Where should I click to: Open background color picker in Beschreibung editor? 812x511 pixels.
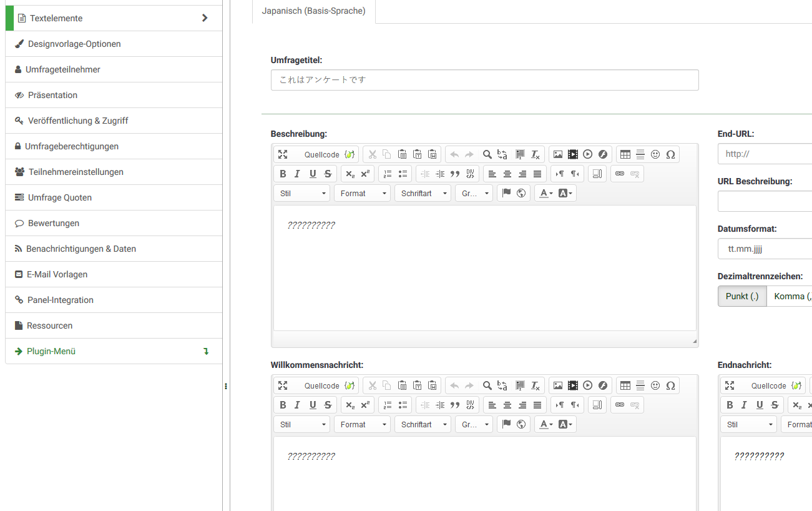pyautogui.click(x=565, y=193)
